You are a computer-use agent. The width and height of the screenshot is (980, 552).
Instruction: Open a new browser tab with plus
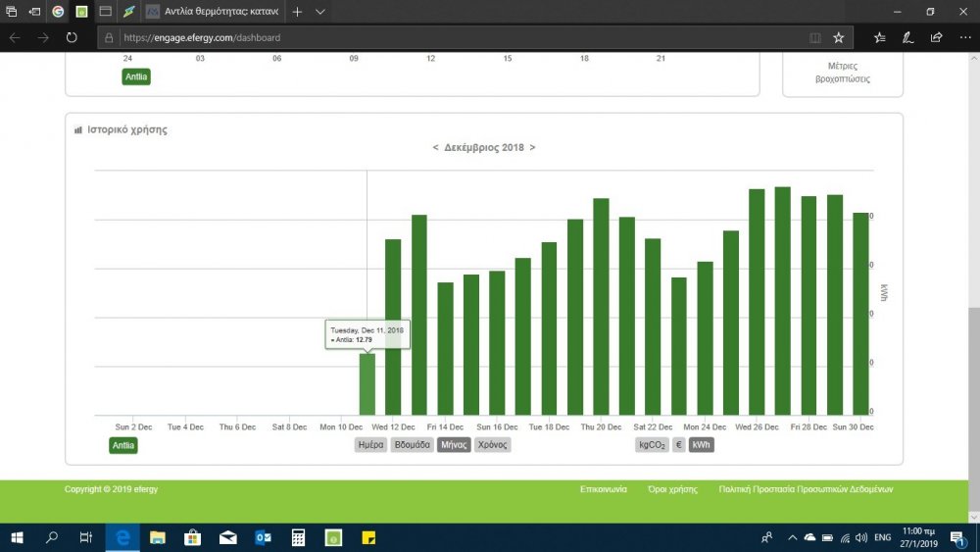tap(297, 12)
